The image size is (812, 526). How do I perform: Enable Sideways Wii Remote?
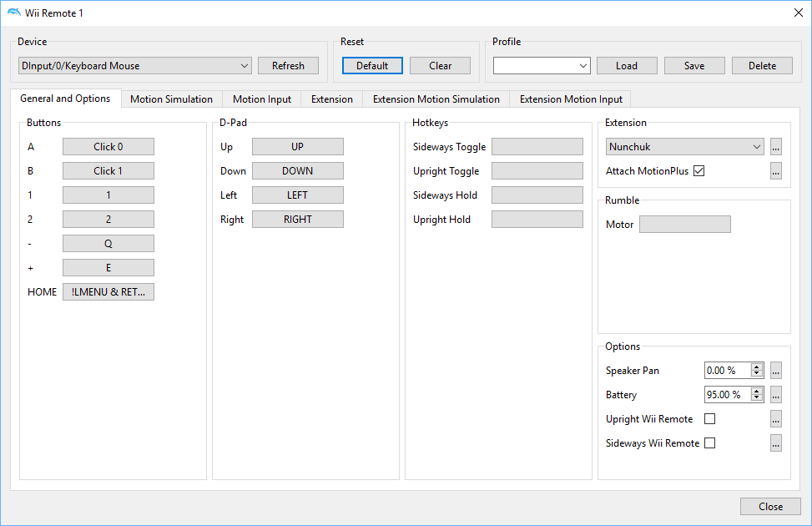click(x=709, y=443)
